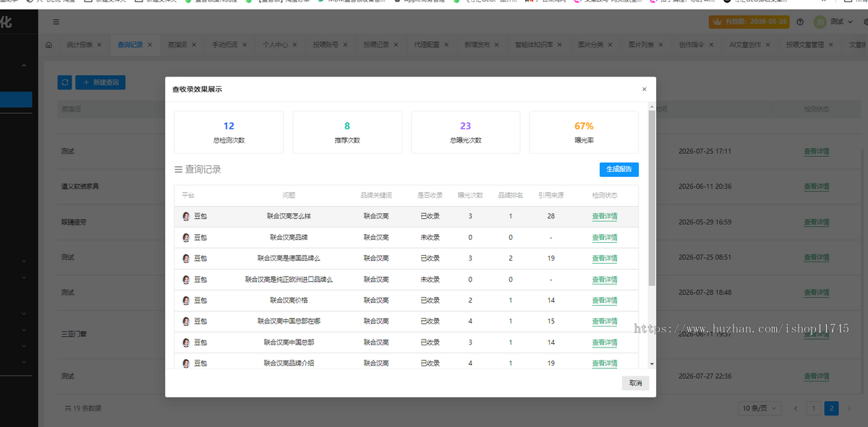Open 查看详情 for 联合汉高是德国品牌么

605,259
